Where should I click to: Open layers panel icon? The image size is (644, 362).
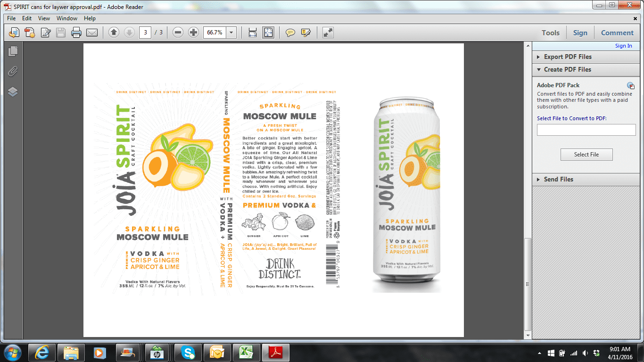point(13,92)
